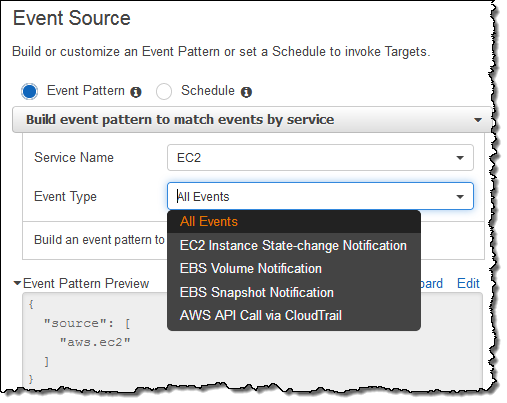Click the info icon beside Schedule
Image resolution: width=507 pixels, height=403 pixels.
coord(246,92)
